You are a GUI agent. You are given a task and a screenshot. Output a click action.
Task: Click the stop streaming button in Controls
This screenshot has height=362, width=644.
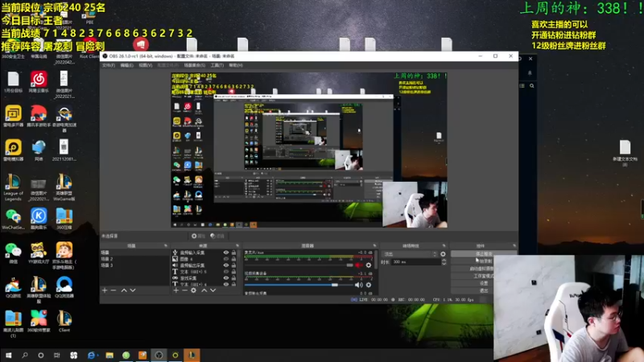[x=484, y=254]
